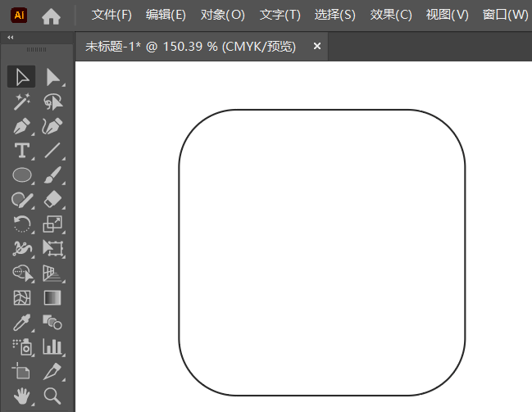532x412 pixels.
Task: Pick the Lasso tool
Action: (x=53, y=102)
